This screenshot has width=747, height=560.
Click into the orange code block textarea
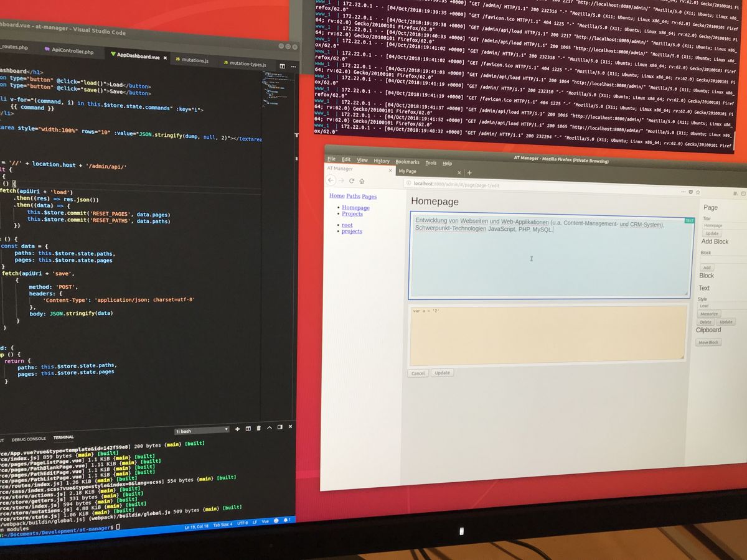[548, 335]
